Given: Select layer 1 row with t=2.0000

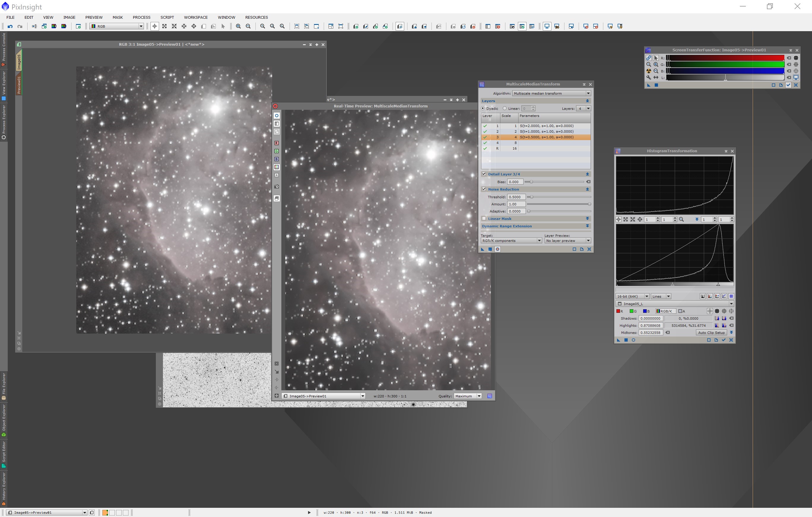Looking at the screenshot, I should (535, 126).
